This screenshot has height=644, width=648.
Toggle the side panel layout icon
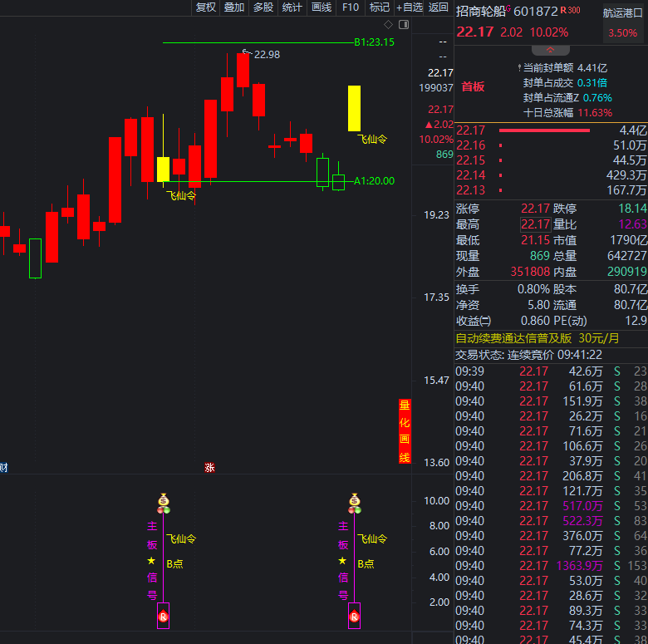[404, 25]
